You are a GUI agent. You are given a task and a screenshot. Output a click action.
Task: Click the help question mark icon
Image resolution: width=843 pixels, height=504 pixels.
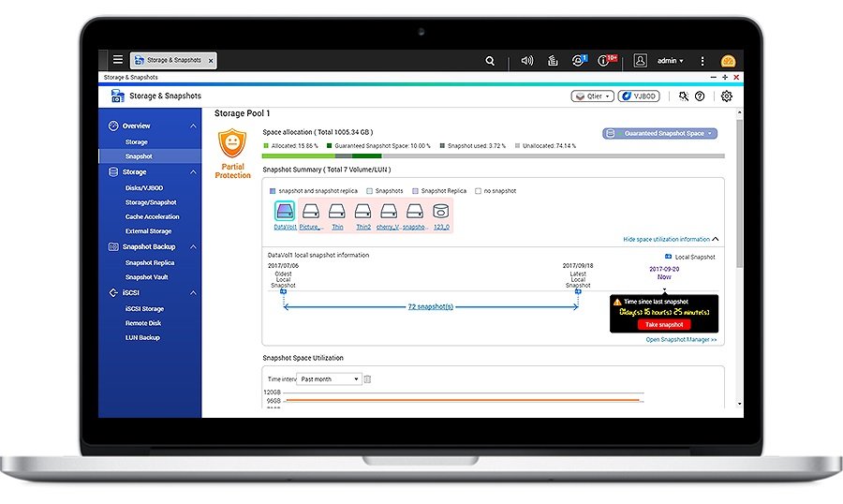pyautogui.click(x=700, y=96)
